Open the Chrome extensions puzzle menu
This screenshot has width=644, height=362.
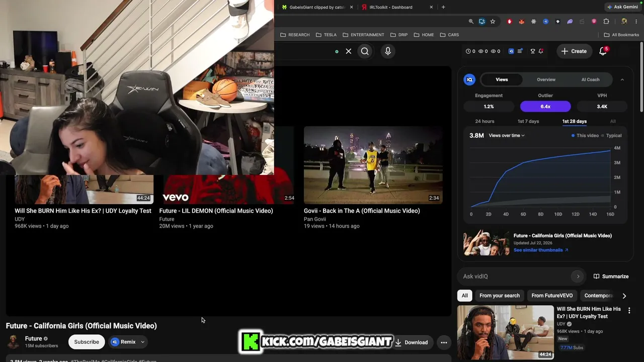pyautogui.click(x=606, y=22)
